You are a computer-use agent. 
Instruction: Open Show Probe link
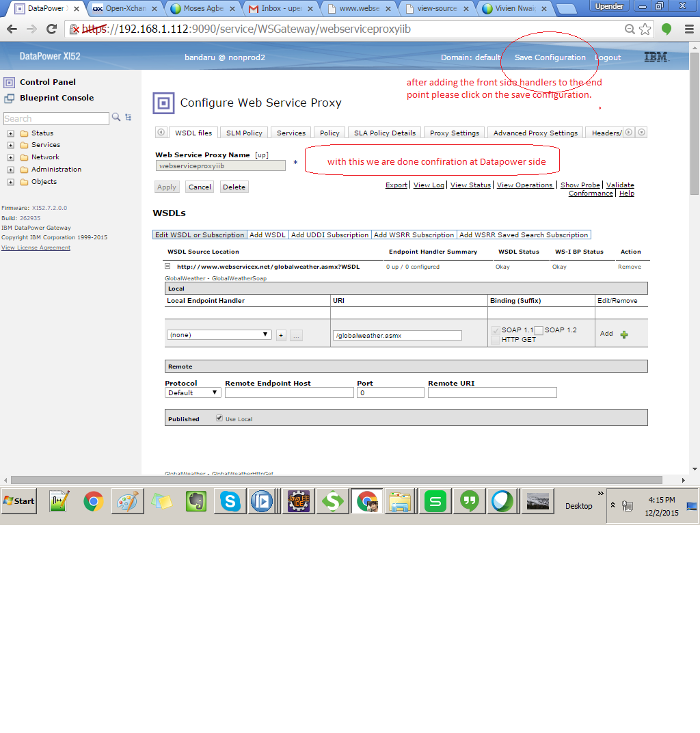580,185
